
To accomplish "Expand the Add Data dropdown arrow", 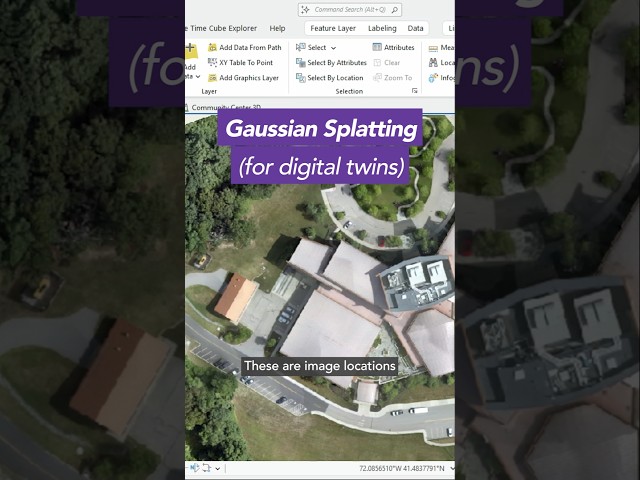I will coord(198,76).
